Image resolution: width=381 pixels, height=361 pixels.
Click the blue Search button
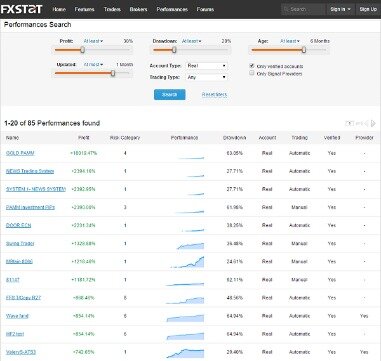pos(170,95)
